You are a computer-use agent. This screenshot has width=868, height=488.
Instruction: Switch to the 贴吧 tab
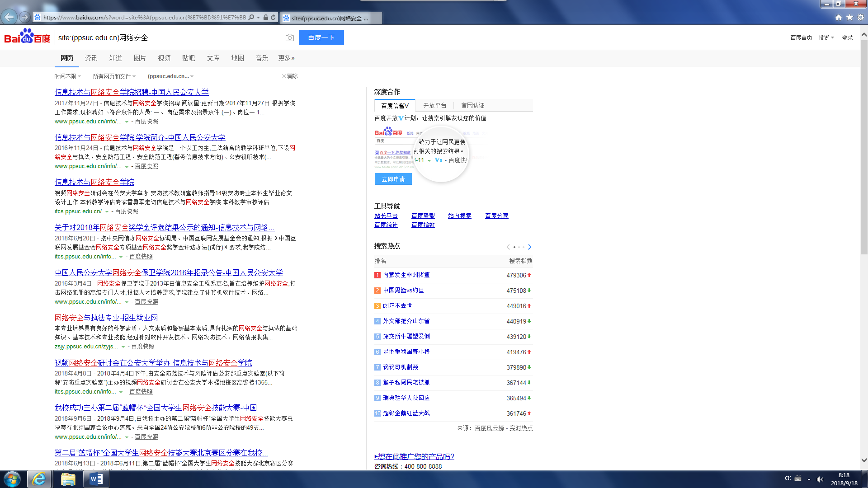[189, 58]
